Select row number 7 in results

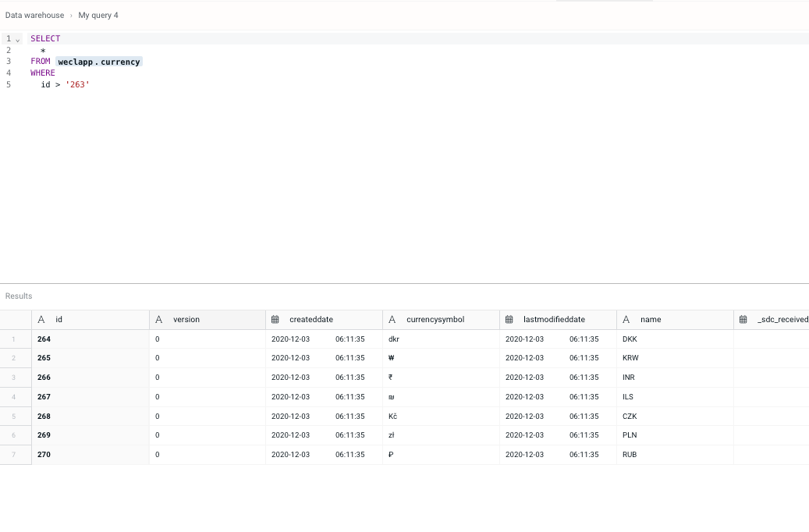point(16,455)
